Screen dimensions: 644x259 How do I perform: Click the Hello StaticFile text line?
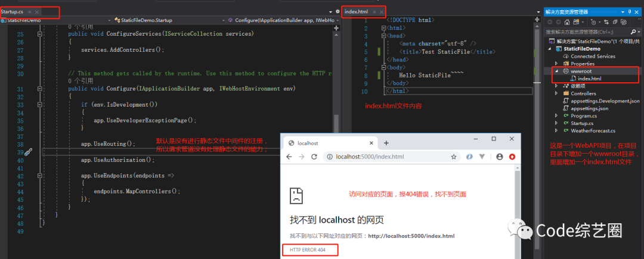431,76
